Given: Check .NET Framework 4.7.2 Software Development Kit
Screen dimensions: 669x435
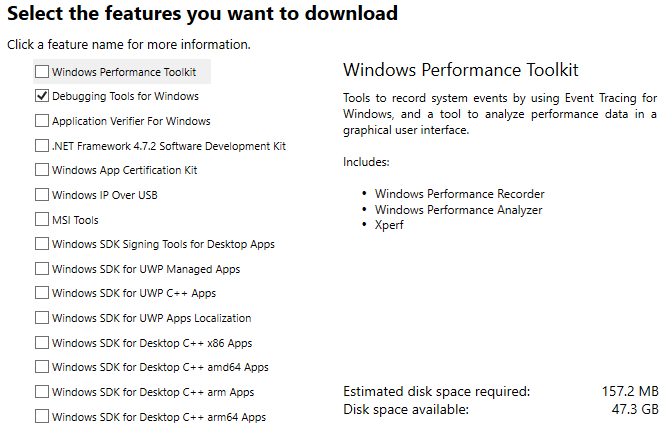Looking at the screenshot, I should point(41,146).
